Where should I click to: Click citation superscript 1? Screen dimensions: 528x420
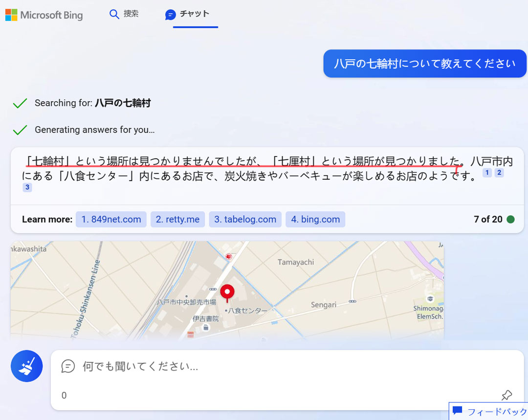click(487, 173)
